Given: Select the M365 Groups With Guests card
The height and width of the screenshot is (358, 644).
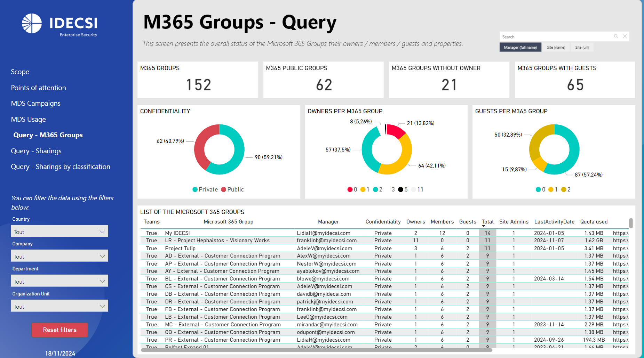Looking at the screenshot, I should point(575,80).
